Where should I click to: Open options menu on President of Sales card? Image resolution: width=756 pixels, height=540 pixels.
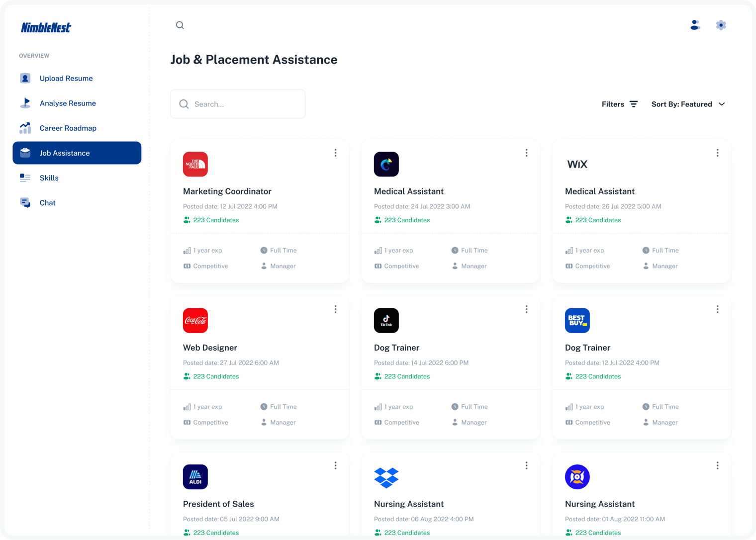pyautogui.click(x=336, y=465)
